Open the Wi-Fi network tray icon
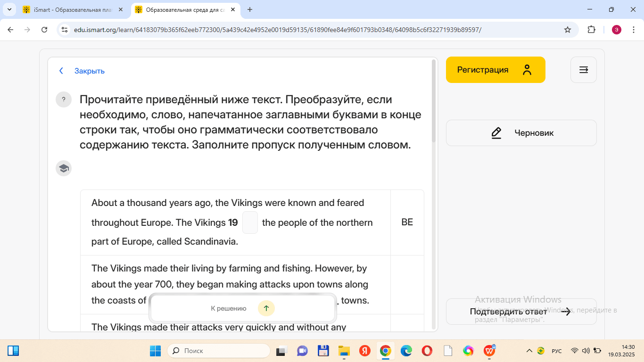Image resolution: width=644 pixels, height=362 pixels. click(x=575, y=351)
